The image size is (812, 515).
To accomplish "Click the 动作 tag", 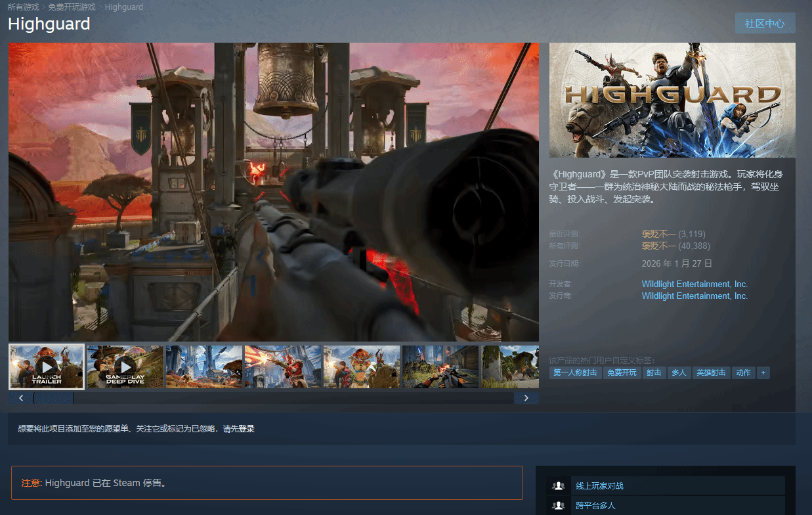I will coord(743,372).
